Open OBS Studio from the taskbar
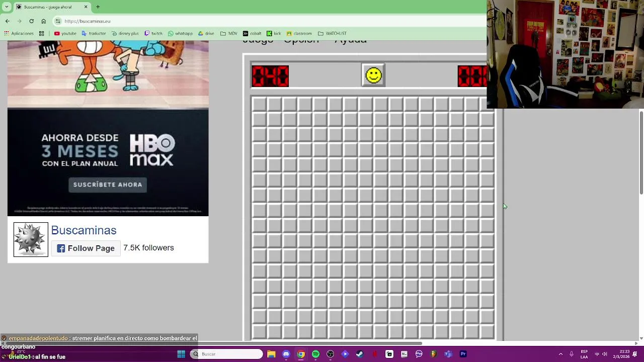The image size is (644, 362). coord(330,354)
